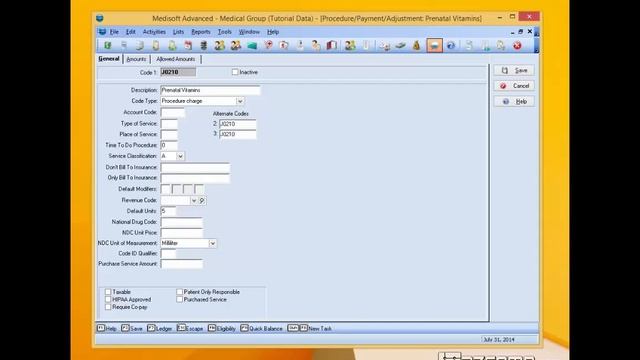Open the Reports menu
Screen dimensions: 640x360
click(201, 31)
